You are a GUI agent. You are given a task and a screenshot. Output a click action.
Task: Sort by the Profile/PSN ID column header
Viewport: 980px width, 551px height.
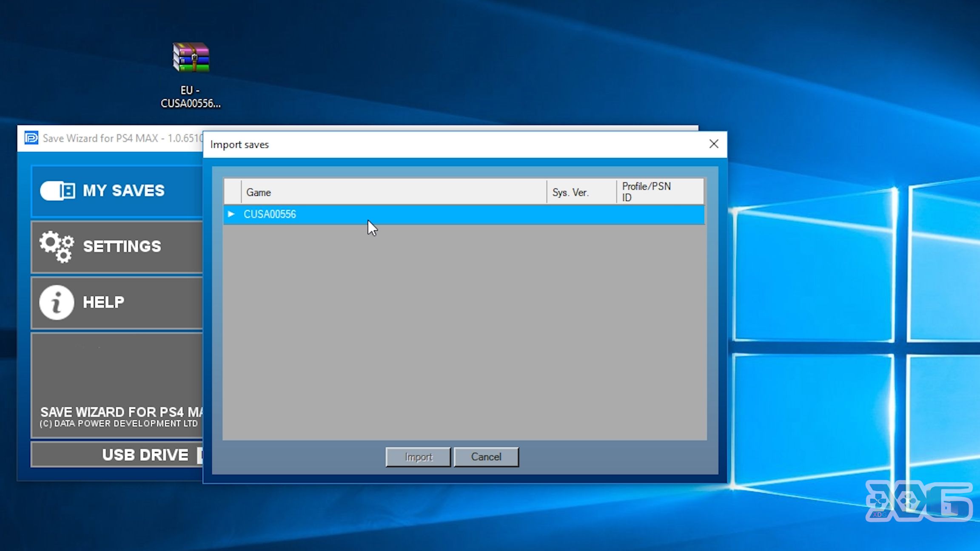coord(660,192)
